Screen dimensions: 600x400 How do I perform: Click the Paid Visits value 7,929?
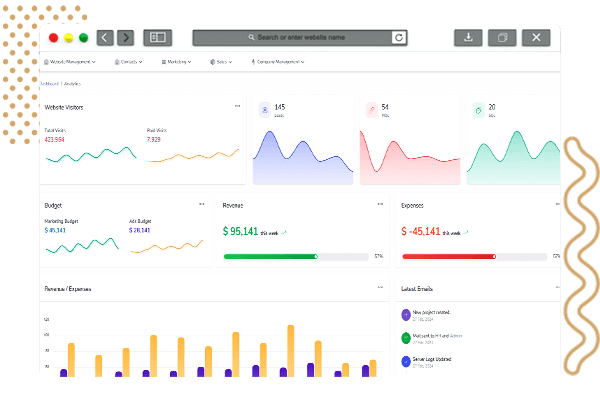[x=154, y=139]
